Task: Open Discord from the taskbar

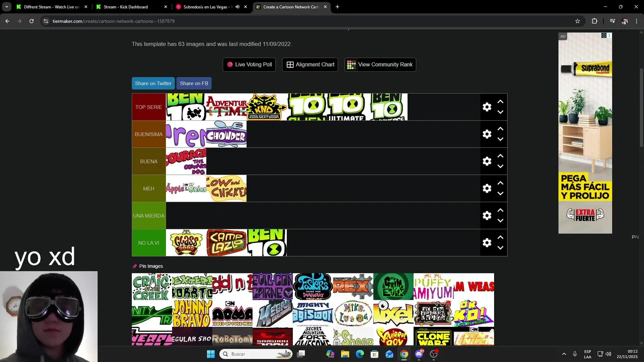Action: coord(419,354)
